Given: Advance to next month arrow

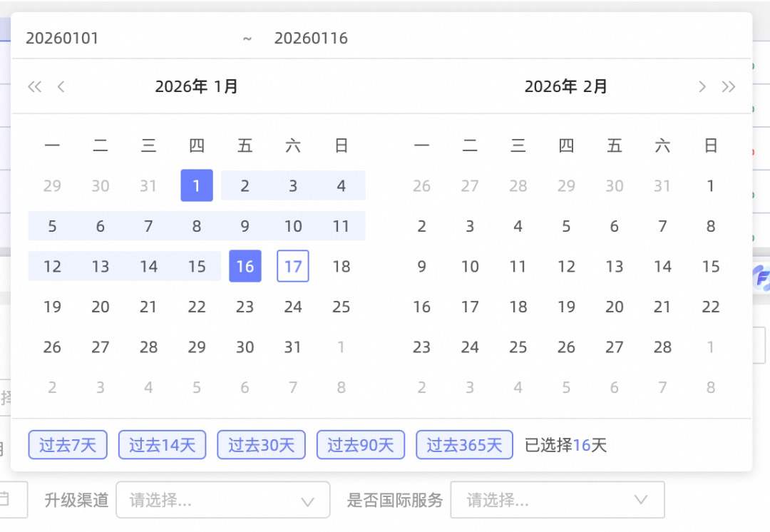Looking at the screenshot, I should tap(702, 87).
